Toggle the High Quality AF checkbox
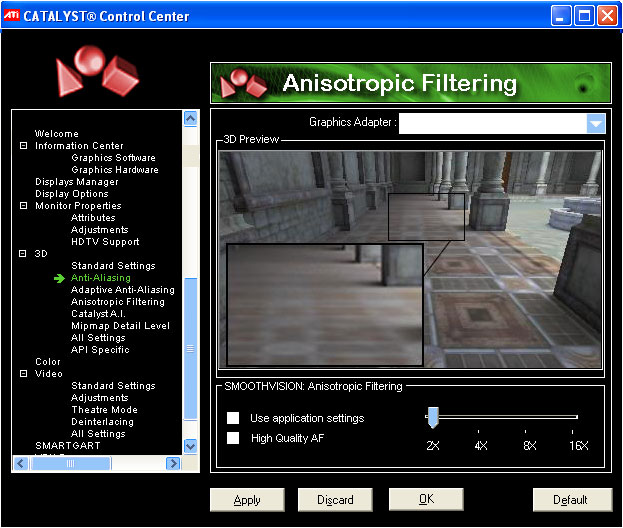The width and height of the screenshot is (623, 528). pyautogui.click(x=233, y=438)
